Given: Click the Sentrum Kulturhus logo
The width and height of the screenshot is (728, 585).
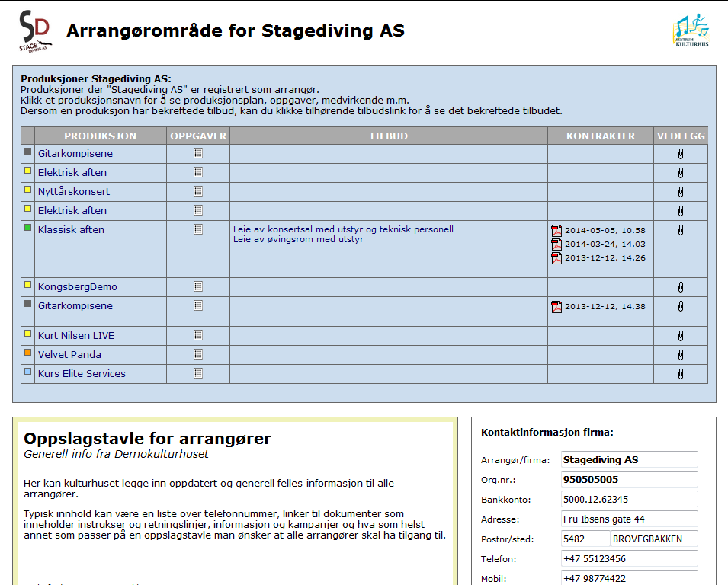Looking at the screenshot, I should pos(691,30).
